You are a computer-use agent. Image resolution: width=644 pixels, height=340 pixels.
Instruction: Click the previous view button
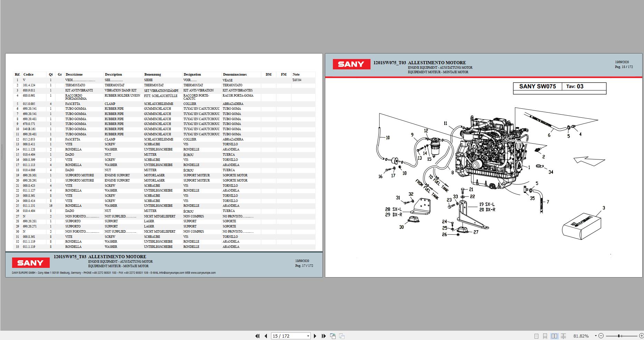[x=333, y=336]
